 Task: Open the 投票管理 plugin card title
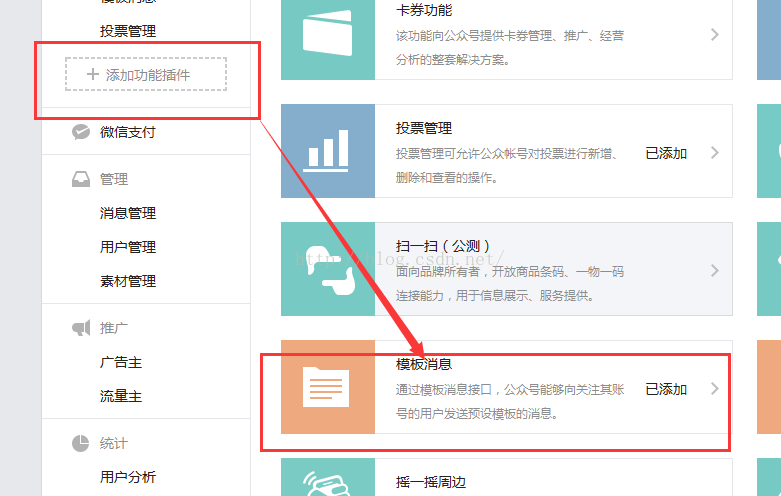(x=424, y=128)
